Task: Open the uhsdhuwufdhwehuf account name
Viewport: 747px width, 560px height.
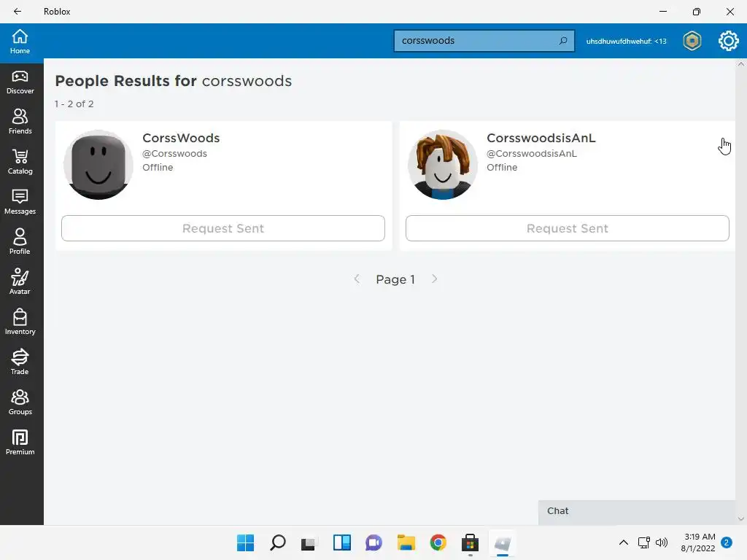Action: click(626, 42)
